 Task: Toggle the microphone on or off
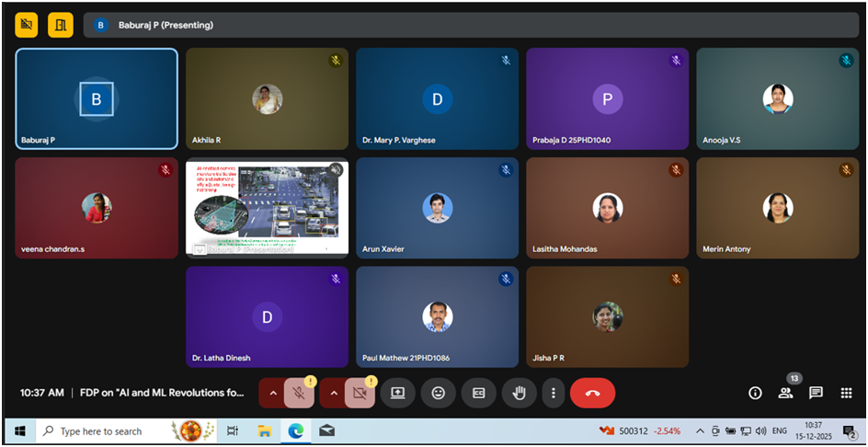coord(300,393)
